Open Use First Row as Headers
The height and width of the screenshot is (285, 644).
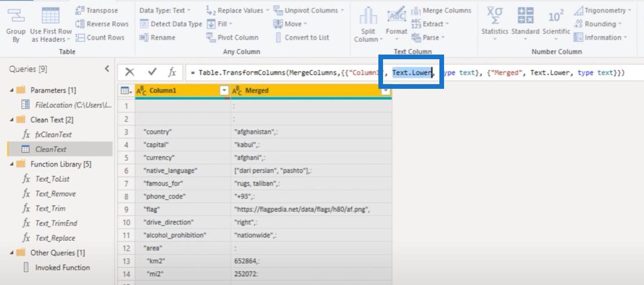(x=51, y=24)
